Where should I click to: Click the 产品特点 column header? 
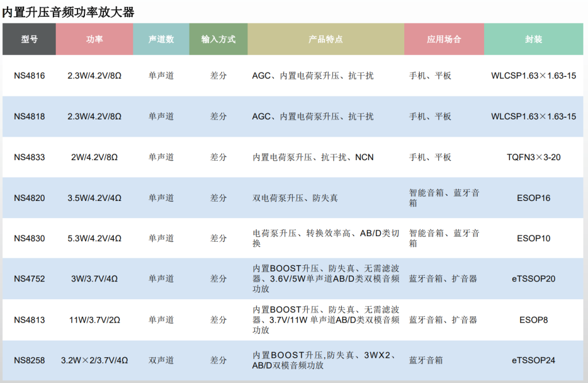tap(326, 39)
